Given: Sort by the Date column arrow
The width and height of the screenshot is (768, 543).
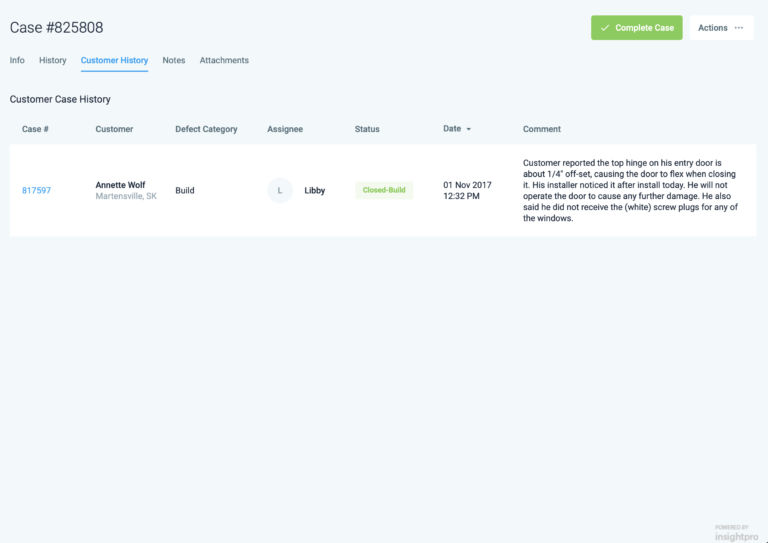Looking at the screenshot, I should 469,129.
